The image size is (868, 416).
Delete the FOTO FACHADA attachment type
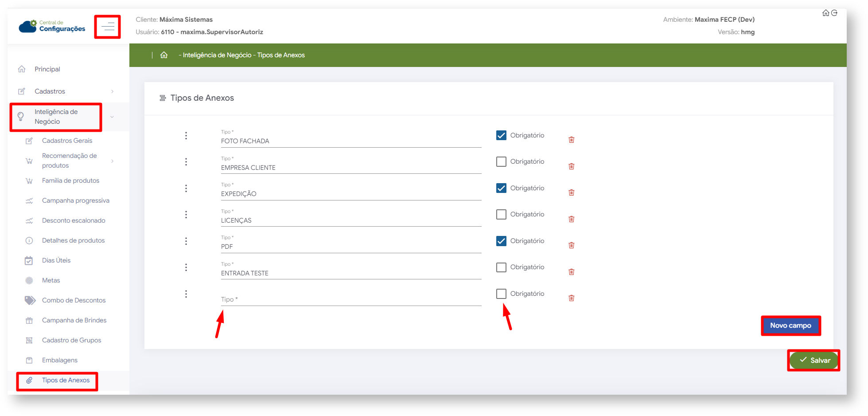click(x=571, y=140)
